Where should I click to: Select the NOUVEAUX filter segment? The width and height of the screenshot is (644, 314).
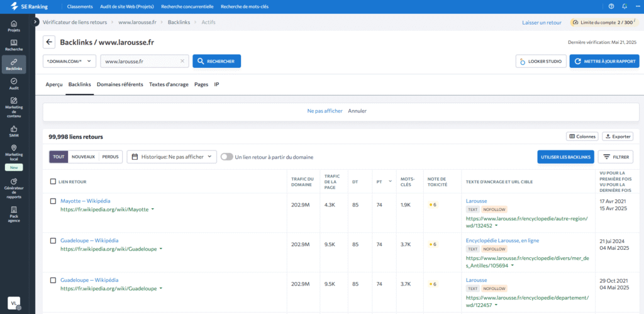[84, 157]
